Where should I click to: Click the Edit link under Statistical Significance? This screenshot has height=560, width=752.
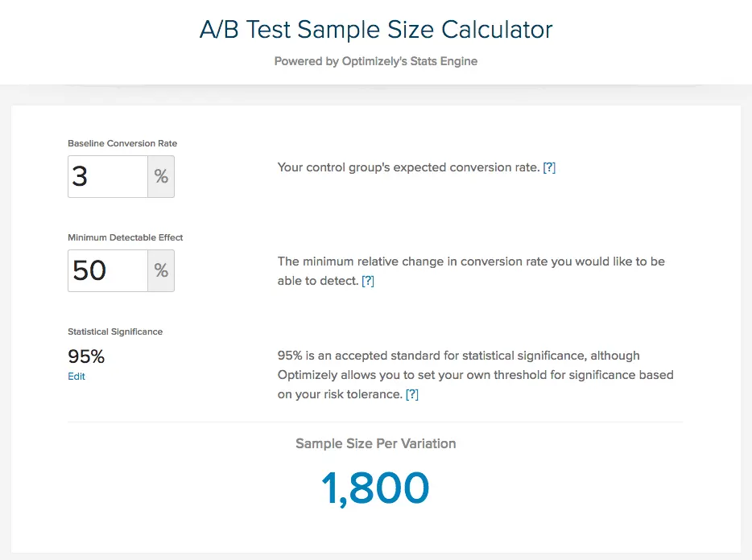76,377
